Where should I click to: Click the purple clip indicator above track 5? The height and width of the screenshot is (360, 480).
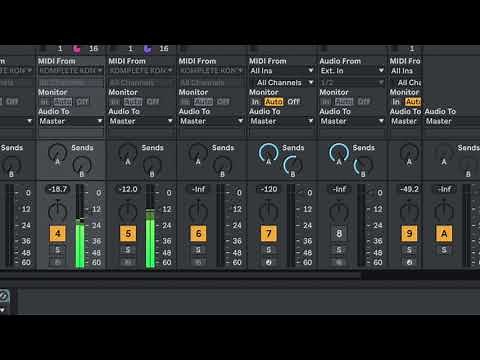(x=147, y=49)
